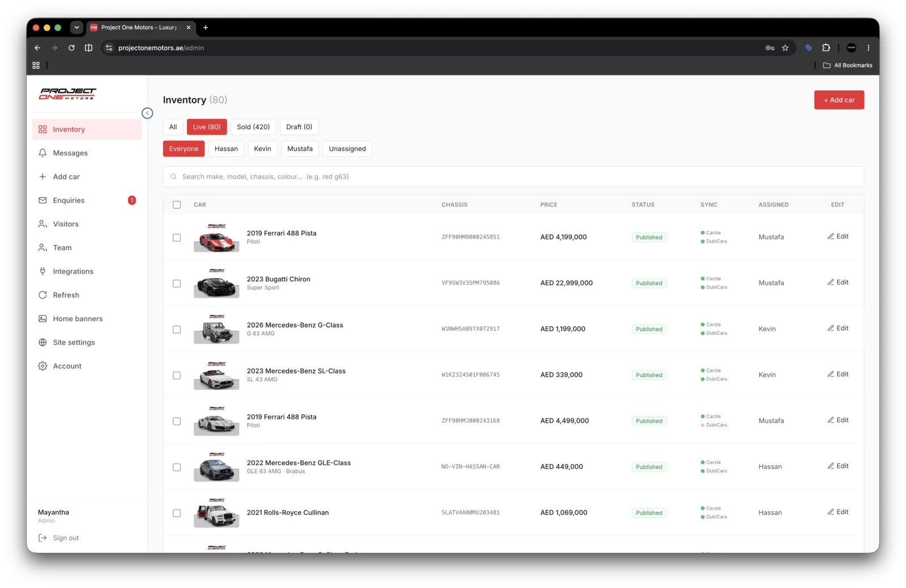Edit the 2023 Mercedes-Benz SL-Class listing
The width and height of the screenshot is (906, 588).
(x=838, y=374)
